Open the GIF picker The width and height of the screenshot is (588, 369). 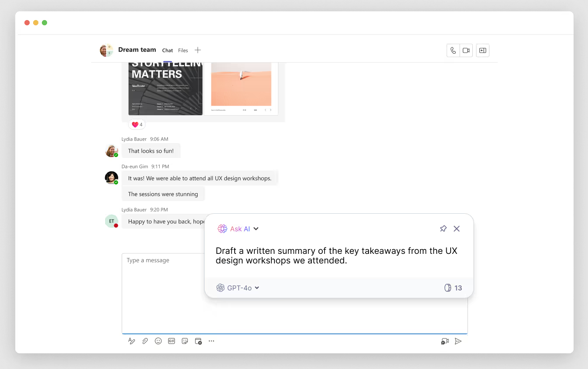point(171,341)
